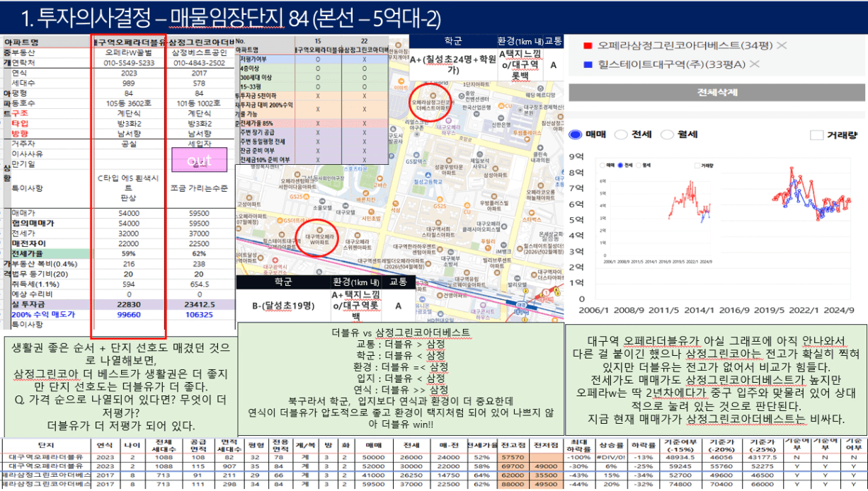Image resolution: width=868 pixels, height=491 pixels.
Task: Click the 대구역오페라W아파트 map marker
Action: (x=319, y=229)
